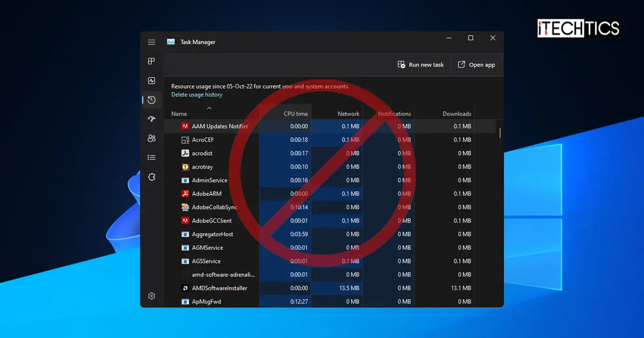
Task: Click the AGMService app icon
Action: coord(185,248)
